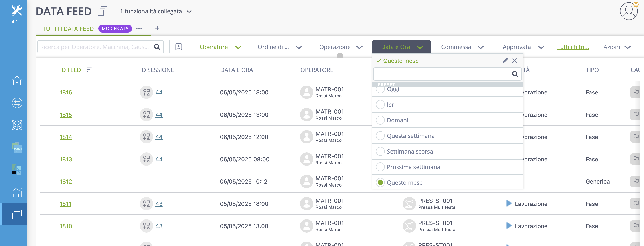The width and height of the screenshot is (644, 246).
Task: Open the Home icon in sidebar
Action: point(17,81)
